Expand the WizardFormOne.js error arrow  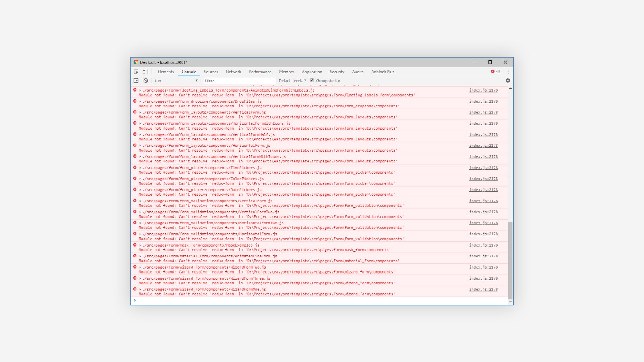click(140, 290)
